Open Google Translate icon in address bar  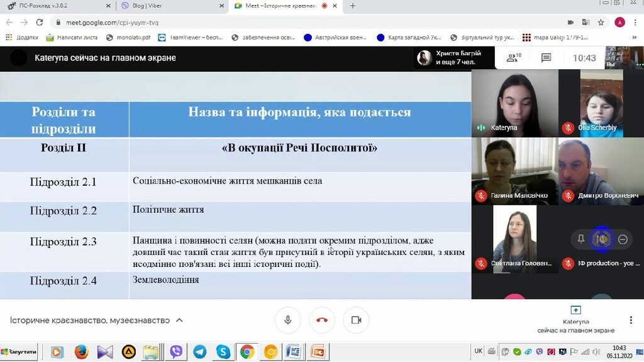pyautogui.click(x=586, y=22)
